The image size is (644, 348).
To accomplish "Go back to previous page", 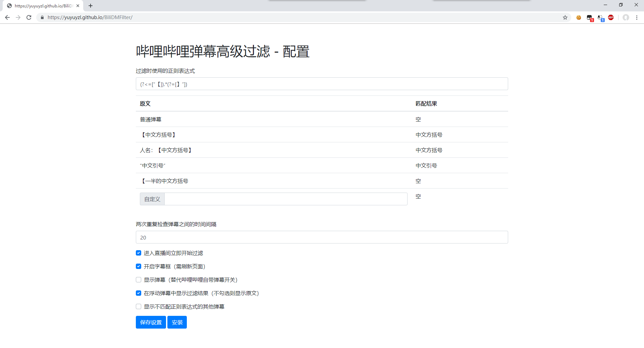I will (x=7, y=17).
